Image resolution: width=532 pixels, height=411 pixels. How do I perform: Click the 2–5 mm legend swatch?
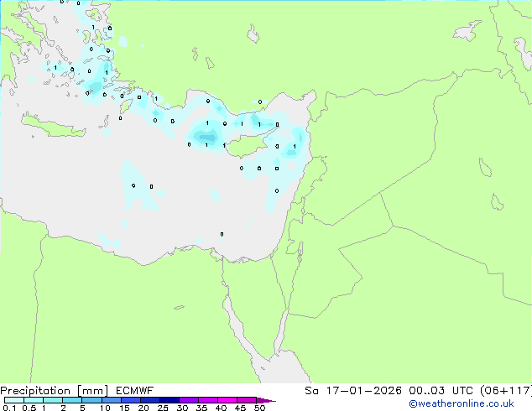[72, 400]
